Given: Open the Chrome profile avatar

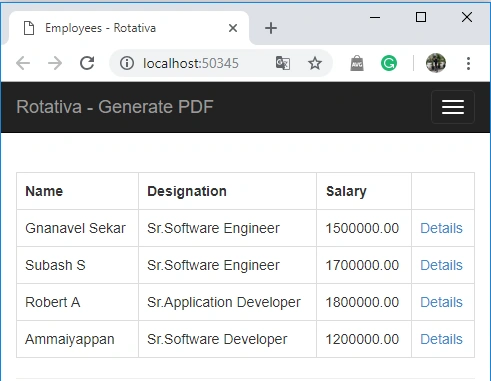Looking at the screenshot, I should (436, 63).
